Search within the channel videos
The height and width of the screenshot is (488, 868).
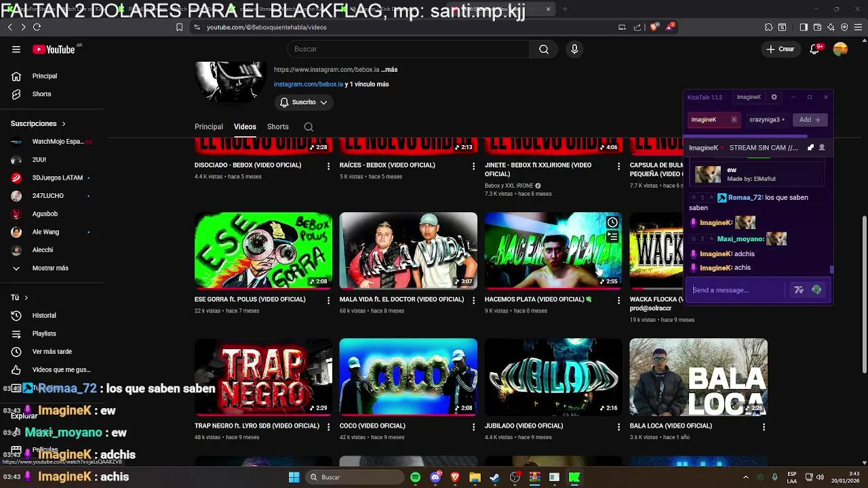pos(309,127)
